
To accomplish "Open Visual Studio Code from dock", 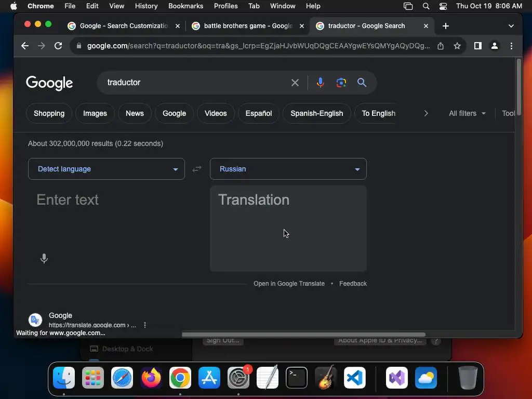I will (x=354, y=378).
